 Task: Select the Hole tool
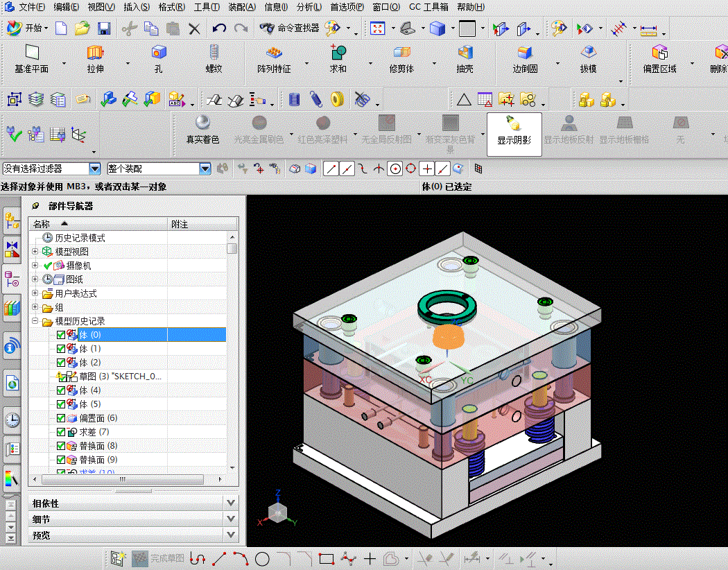click(159, 60)
